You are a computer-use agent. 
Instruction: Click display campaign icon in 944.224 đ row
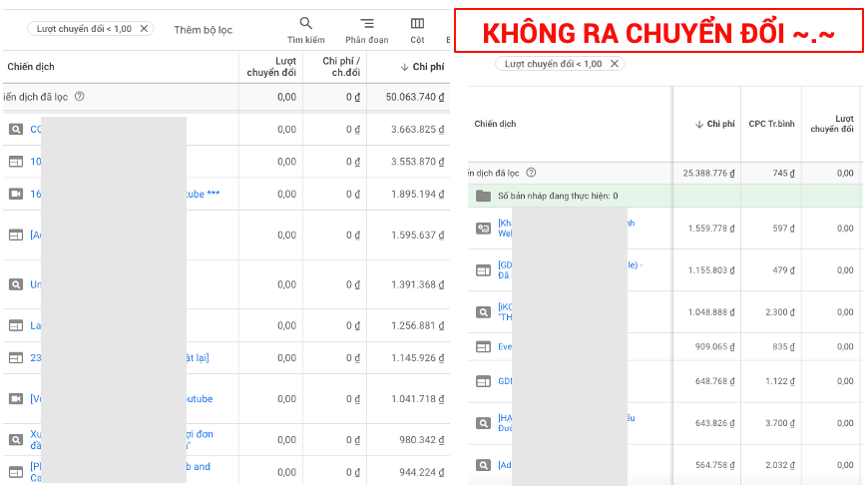[16, 472]
